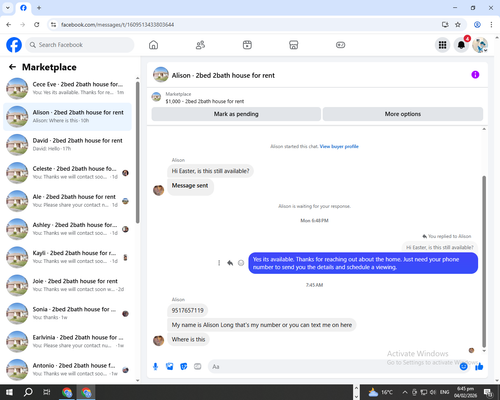Open the Ale conversation
Screen dimensions: 500x400
coord(67,201)
